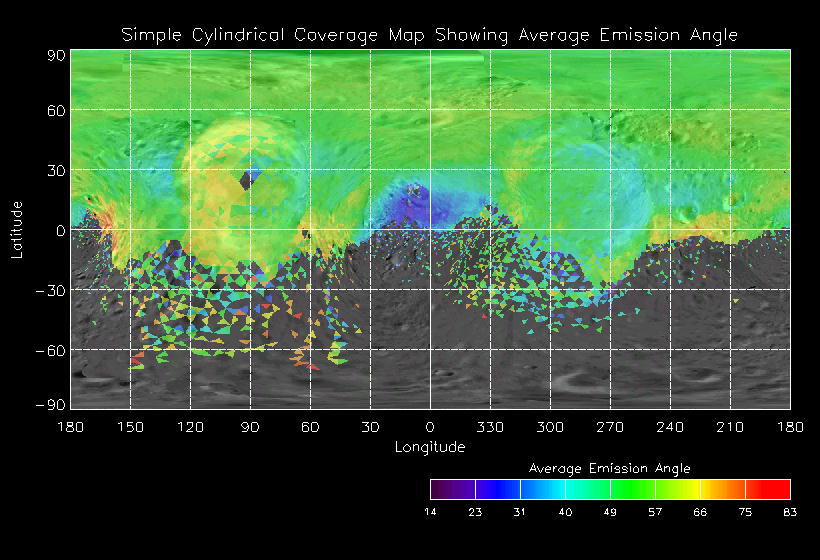This screenshot has width=820, height=560.
Task: Click the Longitude axis label
Action: click(430, 447)
